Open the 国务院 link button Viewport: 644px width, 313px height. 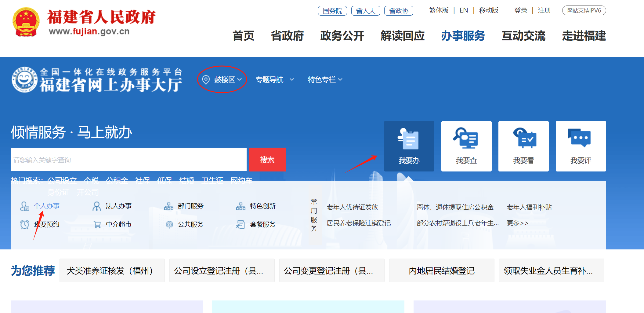point(332,11)
